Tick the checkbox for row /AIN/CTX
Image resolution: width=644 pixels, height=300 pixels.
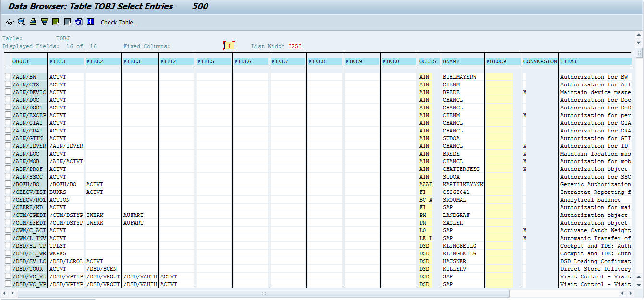pos(8,84)
